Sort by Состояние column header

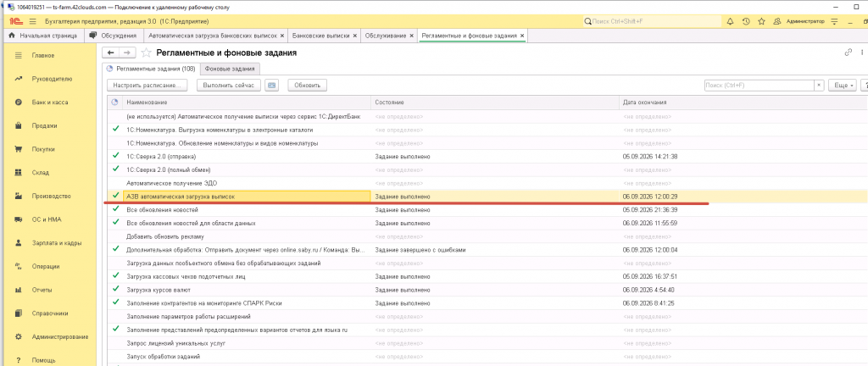[495, 103]
